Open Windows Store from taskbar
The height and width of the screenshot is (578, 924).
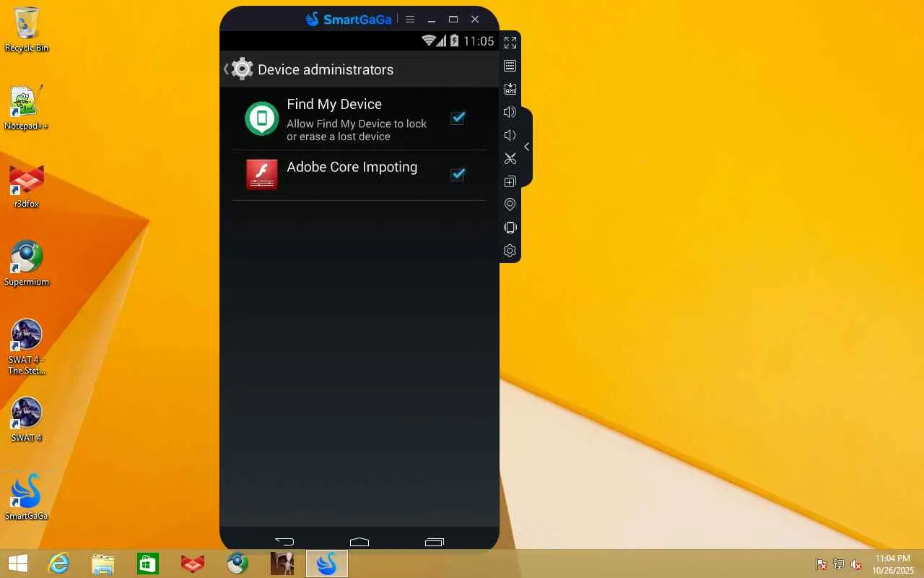pyautogui.click(x=148, y=564)
